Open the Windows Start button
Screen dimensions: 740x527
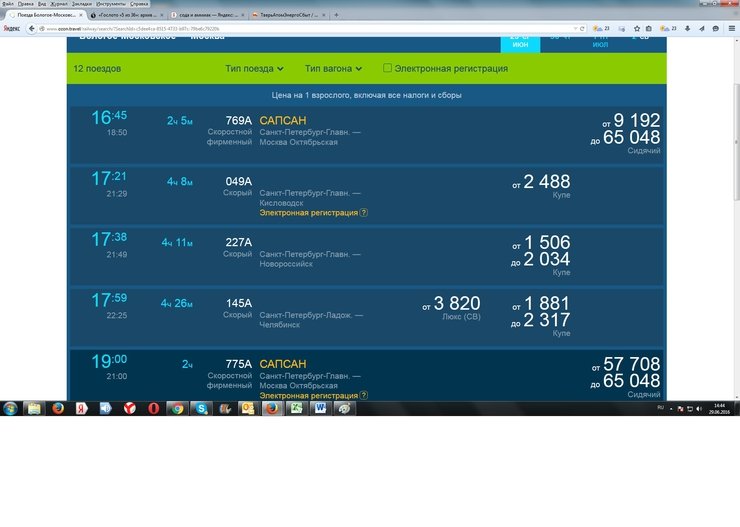point(11,408)
